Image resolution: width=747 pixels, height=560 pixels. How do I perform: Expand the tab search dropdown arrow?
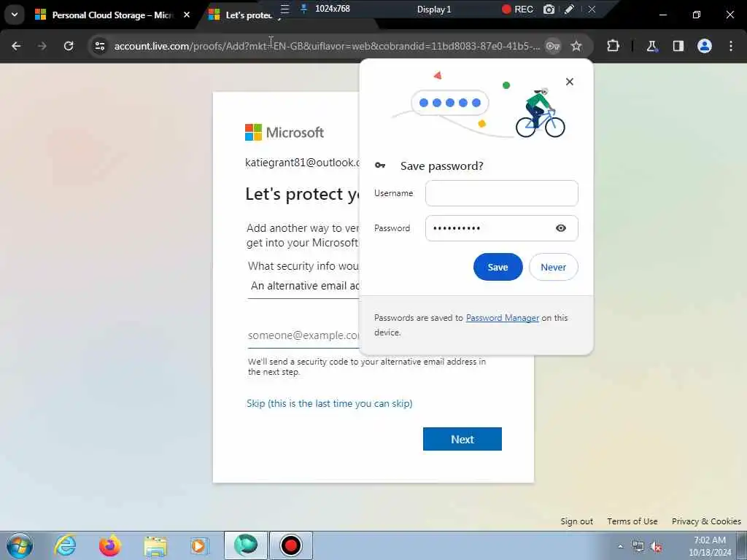click(15, 15)
